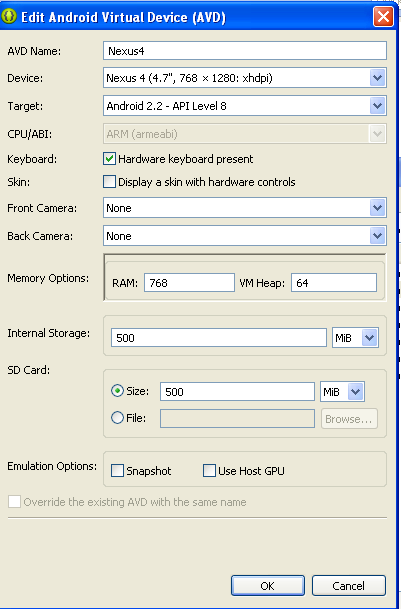The height and width of the screenshot is (609, 401).
Task: Close the Edit Android Virtual Device dialog
Action: pos(383,17)
